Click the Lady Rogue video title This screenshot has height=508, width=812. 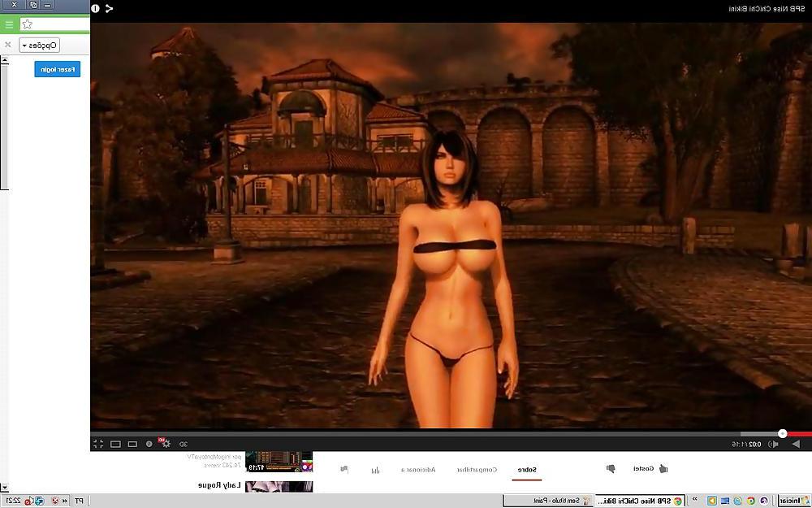coord(219,485)
